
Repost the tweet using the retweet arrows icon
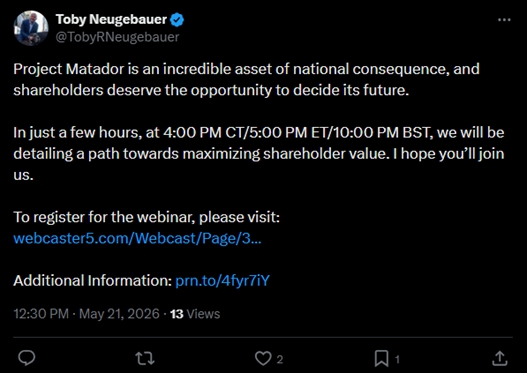(145, 359)
